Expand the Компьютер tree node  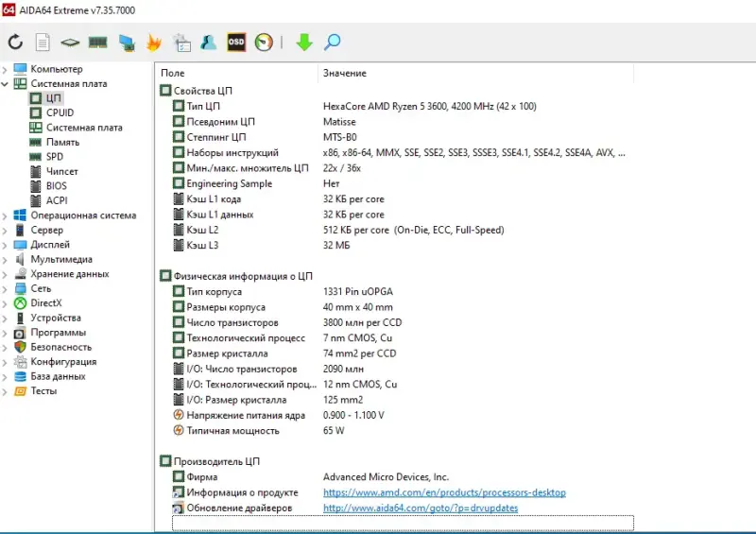[5, 69]
